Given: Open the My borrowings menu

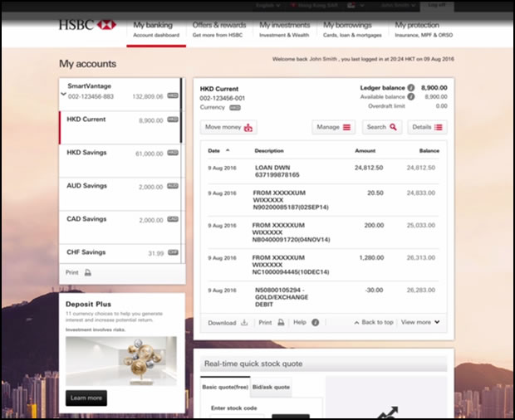Looking at the screenshot, I should [x=352, y=30].
